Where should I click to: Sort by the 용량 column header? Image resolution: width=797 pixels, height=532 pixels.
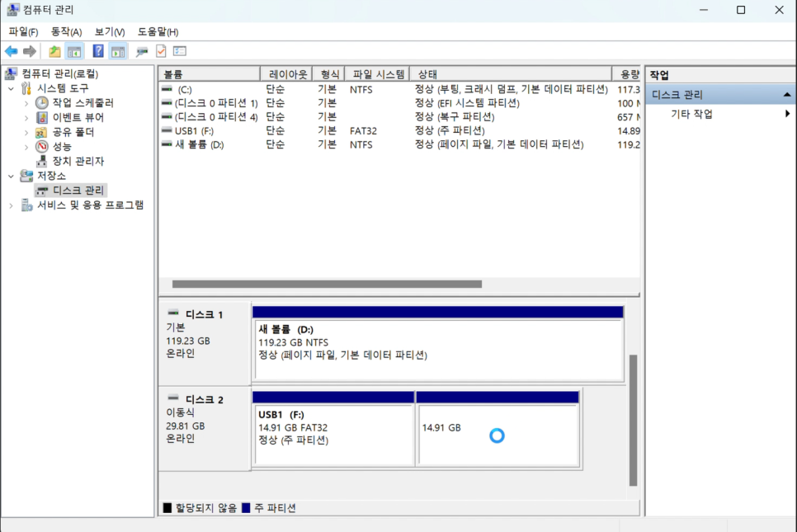pyautogui.click(x=626, y=74)
